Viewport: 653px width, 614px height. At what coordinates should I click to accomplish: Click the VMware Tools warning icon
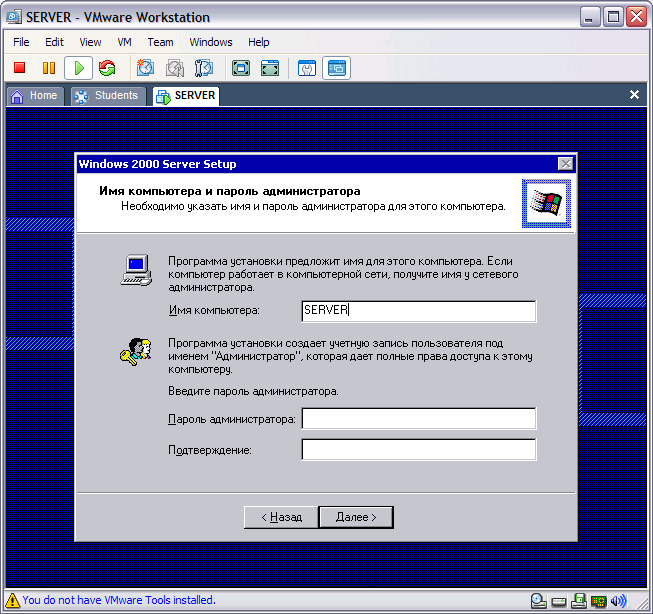[x=12, y=600]
